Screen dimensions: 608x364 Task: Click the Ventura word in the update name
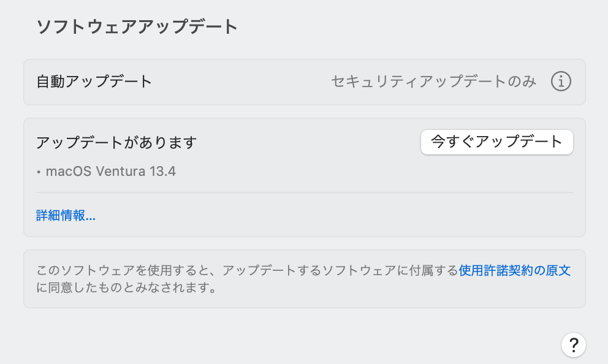(120, 172)
